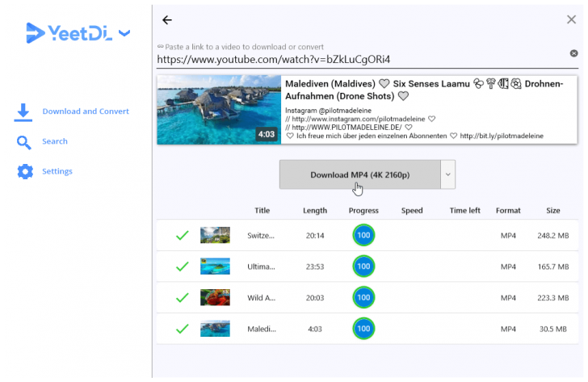
Task: Click the checkmark on Maledi... row
Action: coord(183,329)
